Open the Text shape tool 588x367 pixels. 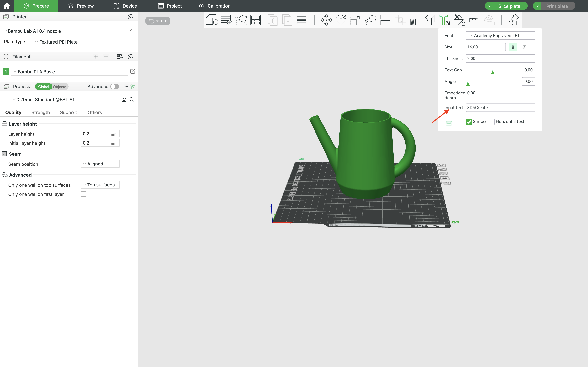(x=444, y=20)
